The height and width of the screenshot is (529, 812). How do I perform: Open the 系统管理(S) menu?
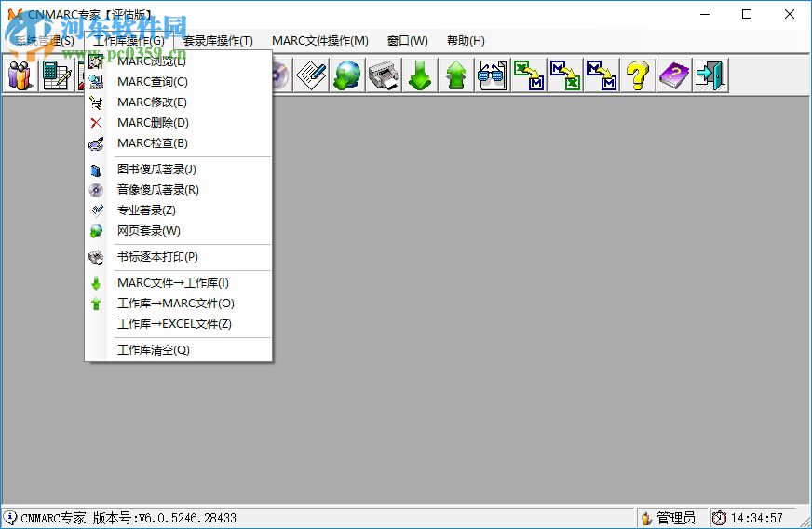[x=45, y=40]
